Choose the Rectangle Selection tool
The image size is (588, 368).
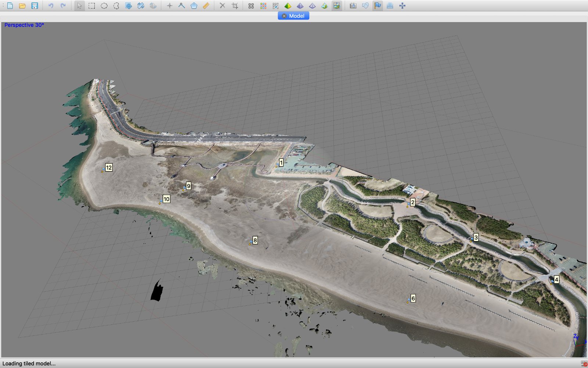(92, 6)
